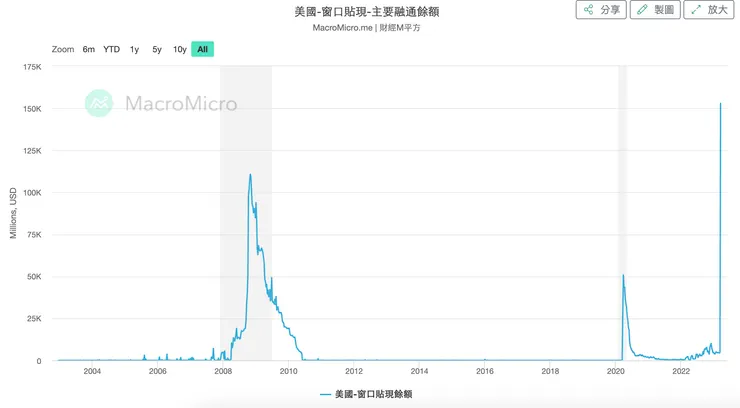
Task: Activate the All zoom range button
Action: click(203, 49)
